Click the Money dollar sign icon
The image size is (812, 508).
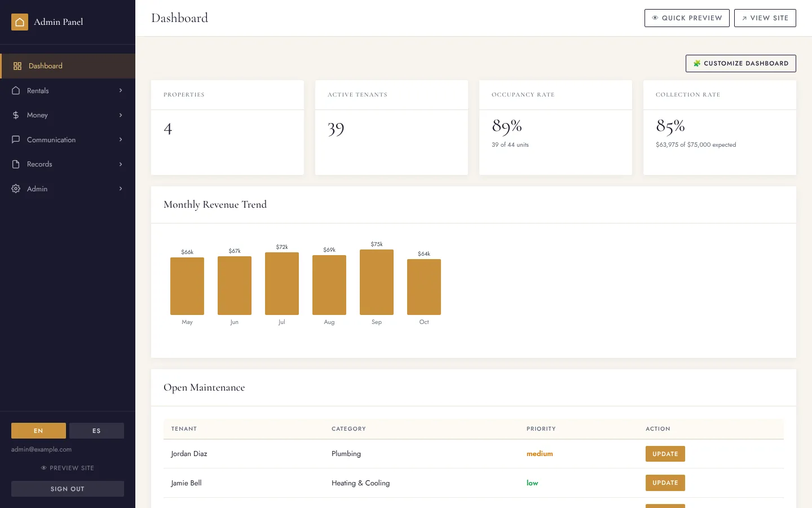coord(16,115)
